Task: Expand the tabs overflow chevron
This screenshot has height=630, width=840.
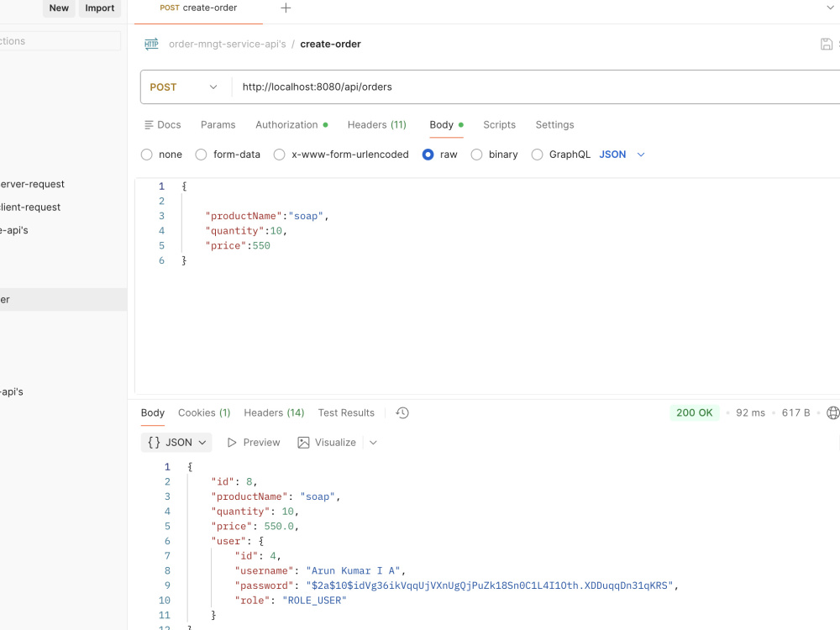Action: [x=830, y=8]
